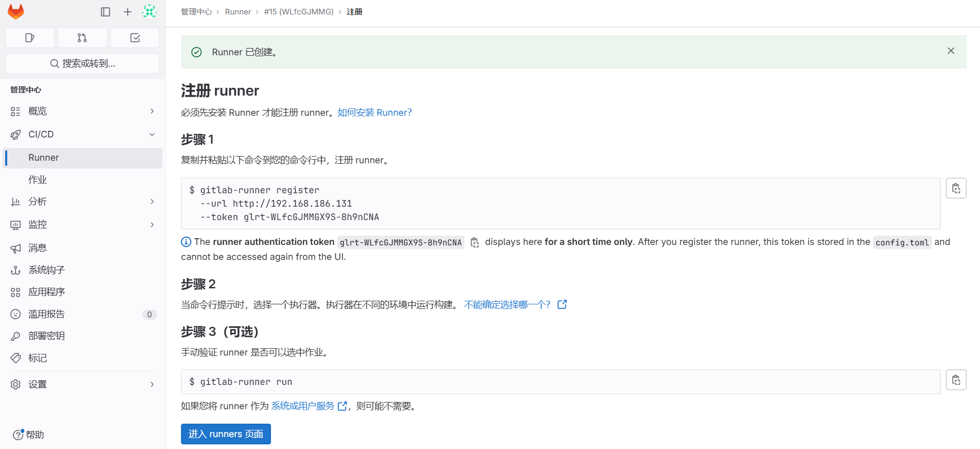Click the 注册 breadcrumb
This screenshot has height=449, width=980.
tap(355, 12)
